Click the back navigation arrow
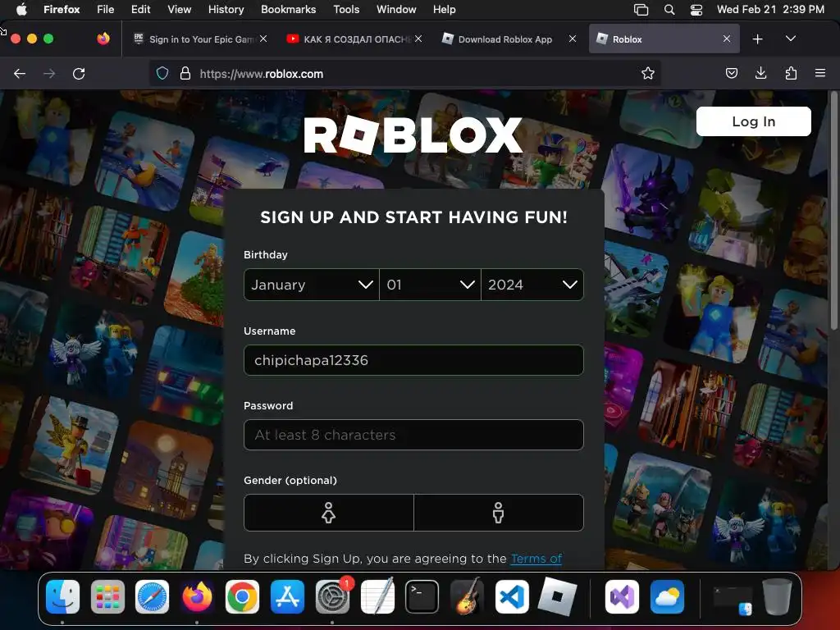The width and height of the screenshot is (840, 630). tap(20, 73)
